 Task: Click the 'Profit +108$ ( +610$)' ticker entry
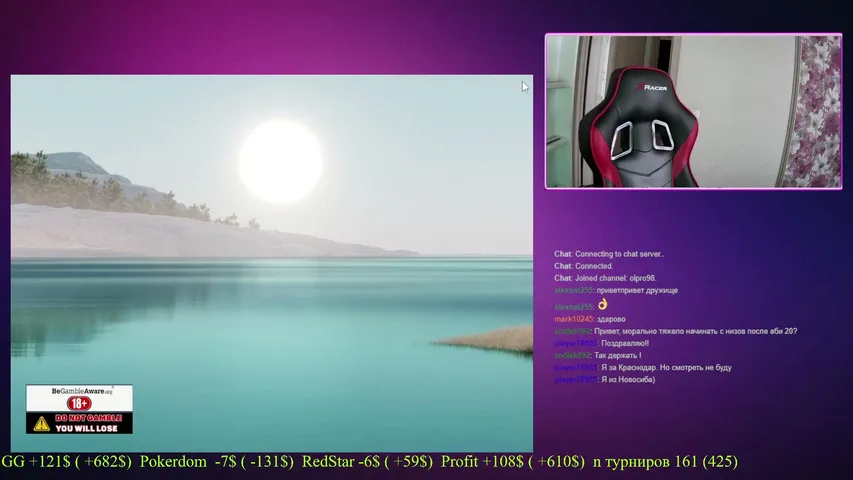(512, 461)
